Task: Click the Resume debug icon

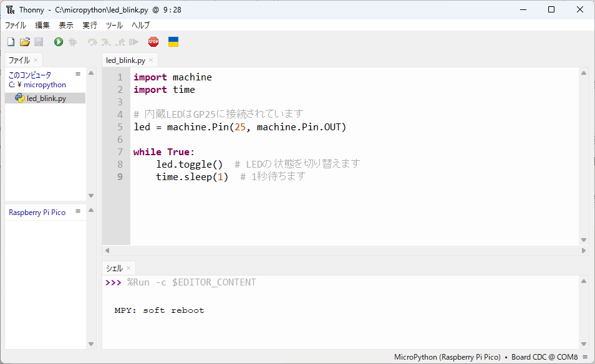Action: pyautogui.click(x=133, y=42)
